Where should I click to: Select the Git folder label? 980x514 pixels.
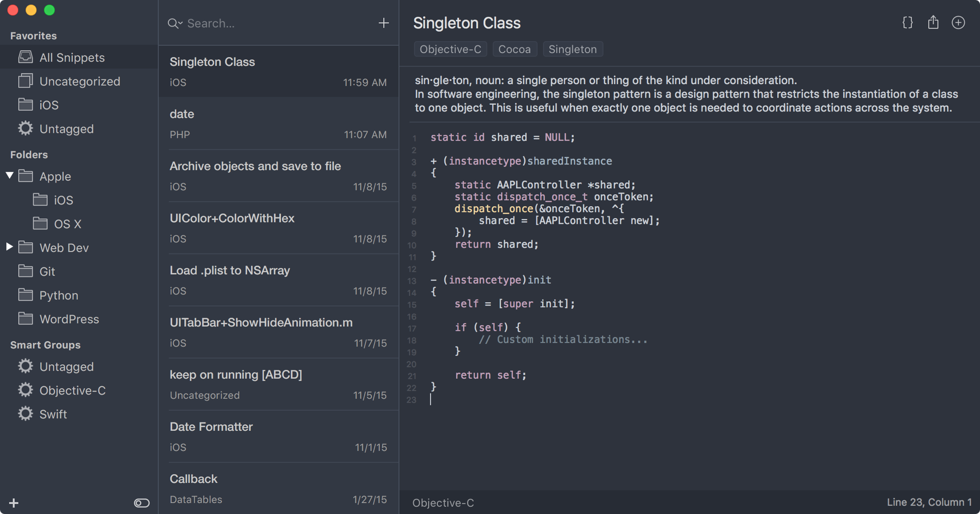click(x=47, y=271)
